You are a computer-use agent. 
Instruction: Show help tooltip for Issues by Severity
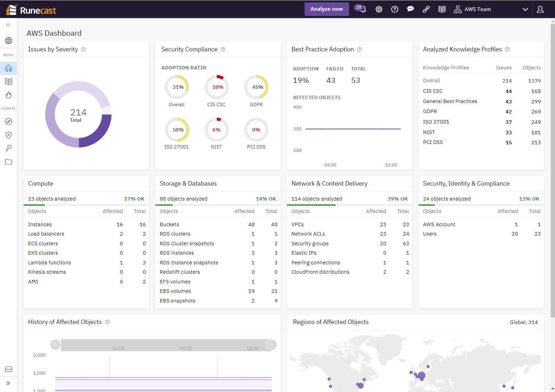click(83, 49)
